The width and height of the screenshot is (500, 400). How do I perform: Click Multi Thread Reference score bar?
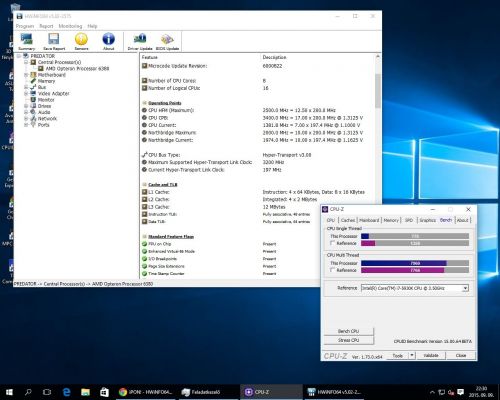tap(415, 270)
